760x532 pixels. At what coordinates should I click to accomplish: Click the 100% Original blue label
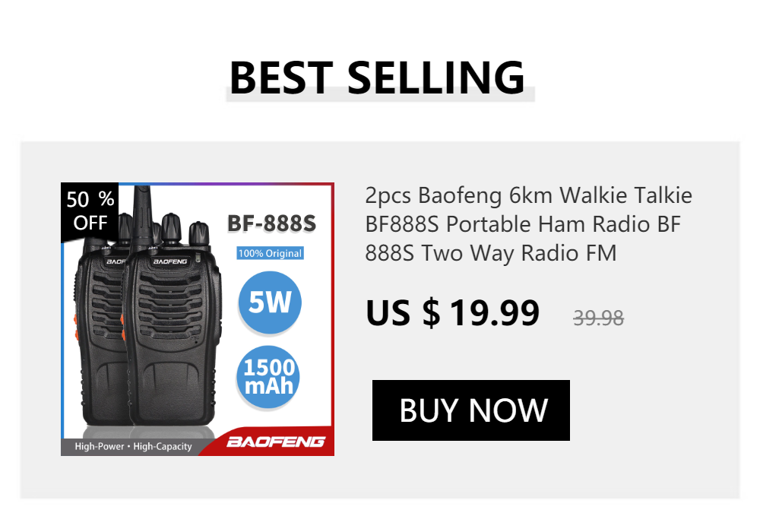tap(270, 253)
